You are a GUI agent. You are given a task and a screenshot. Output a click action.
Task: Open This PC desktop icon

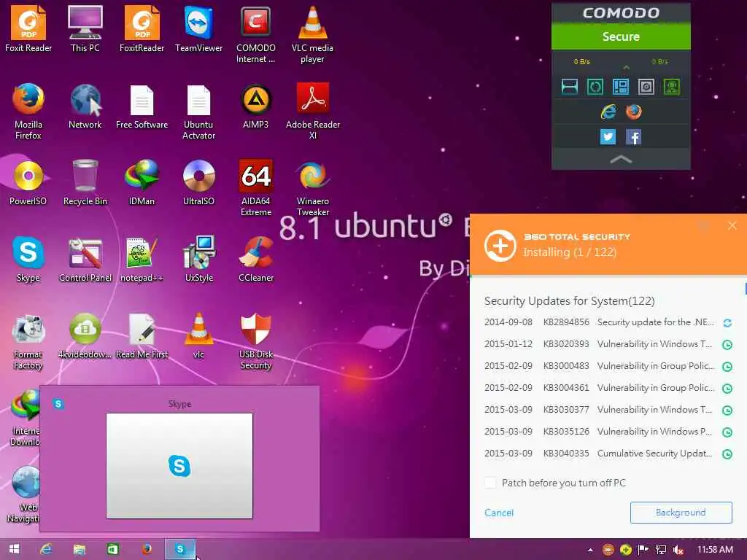coord(85,28)
